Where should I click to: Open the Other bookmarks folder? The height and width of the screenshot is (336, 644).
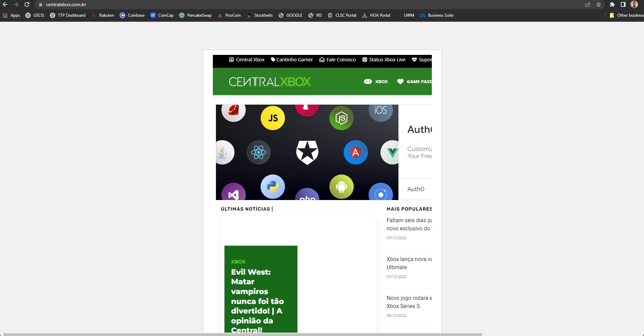[627, 15]
